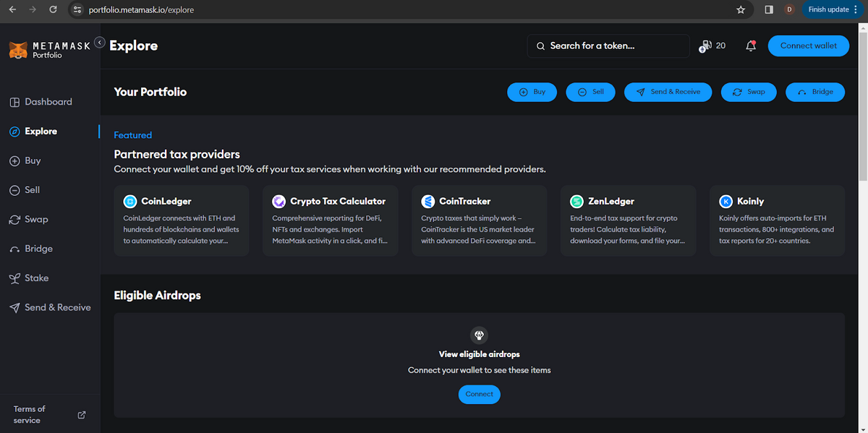Click Connect wallet button
The height and width of the screenshot is (433, 868).
[808, 46]
